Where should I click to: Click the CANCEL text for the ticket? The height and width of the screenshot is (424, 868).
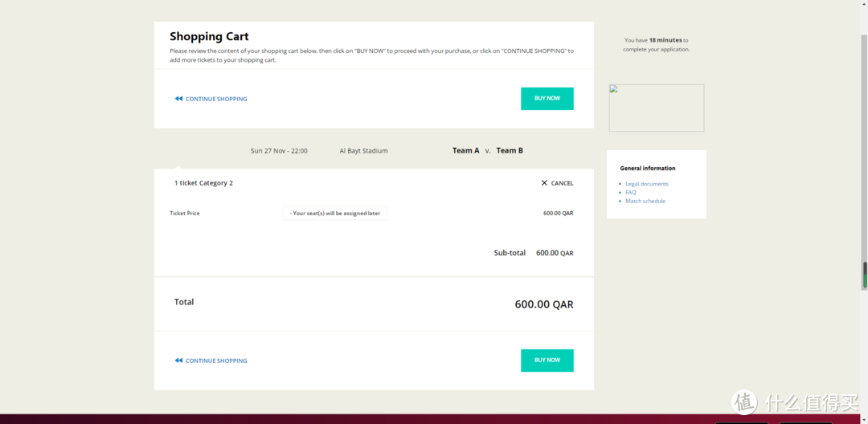(x=562, y=183)
